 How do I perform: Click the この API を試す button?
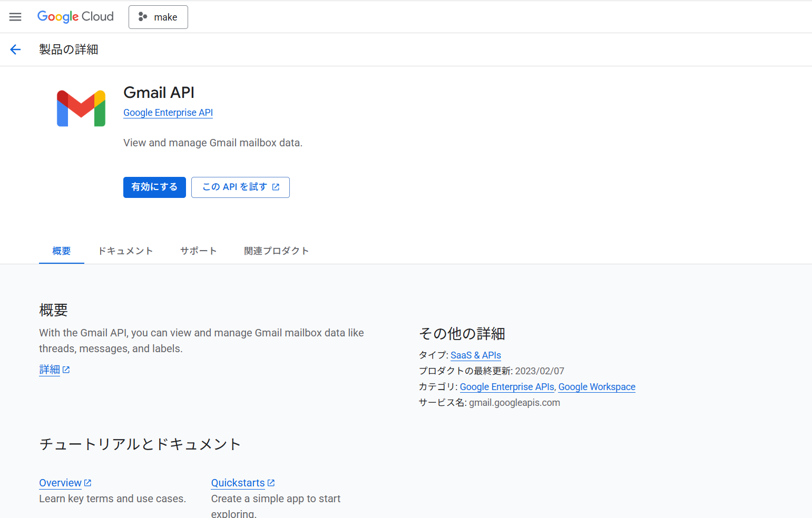(240, 187)
